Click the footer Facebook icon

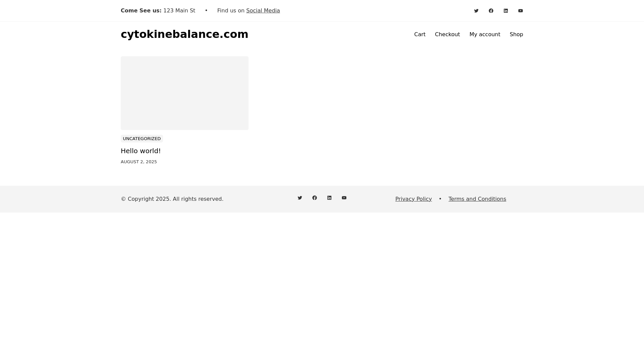315,198
